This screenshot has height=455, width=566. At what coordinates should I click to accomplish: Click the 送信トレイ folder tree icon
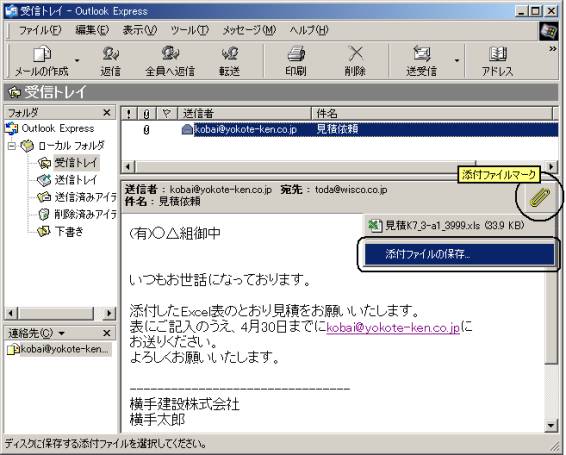pyautogui.click(x=44, y=180)
